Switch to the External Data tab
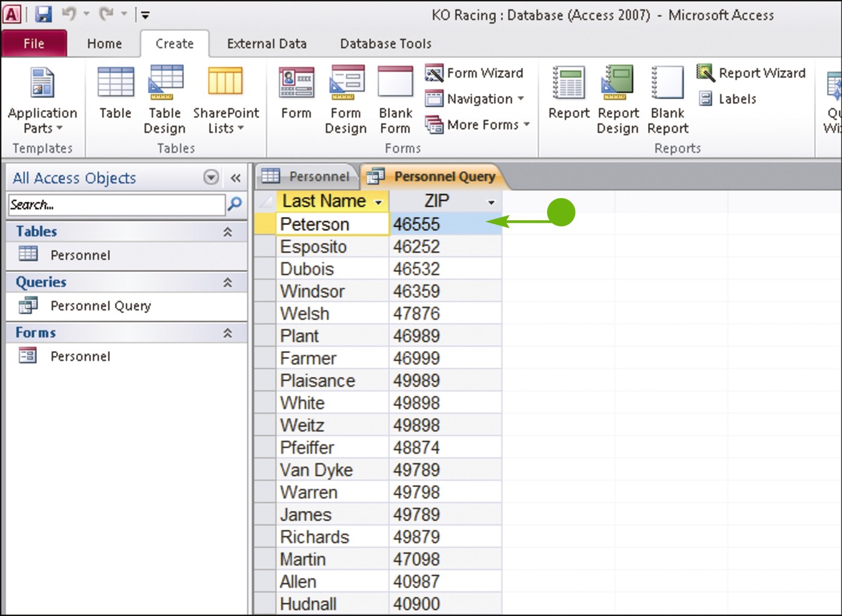Viewport: 842px width, 616px height. [x=267, y=44]
